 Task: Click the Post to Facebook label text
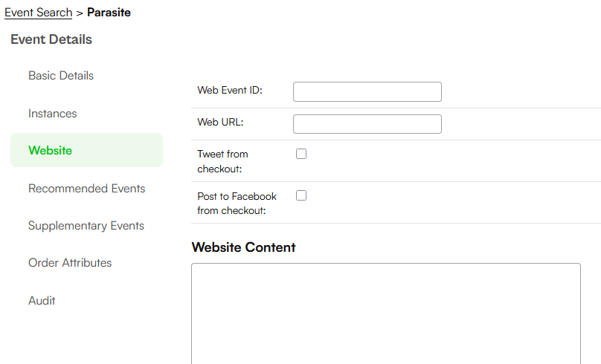(x=237, y=204)
